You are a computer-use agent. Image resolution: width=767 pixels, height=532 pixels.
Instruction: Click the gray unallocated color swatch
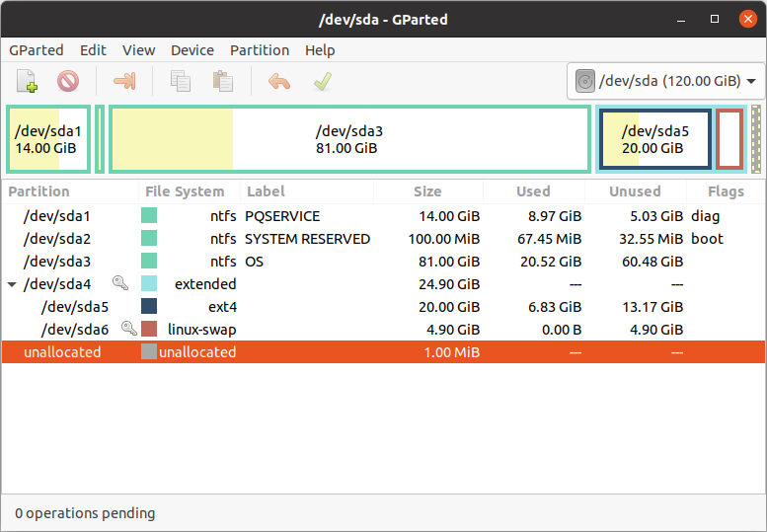tap(149, 351)
